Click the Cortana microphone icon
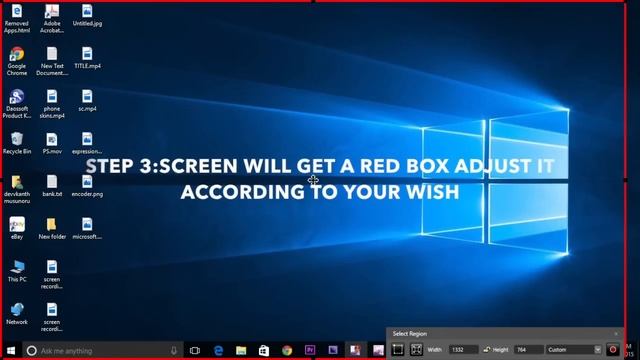Screen dimensions: 640x360 coord(174,351)
